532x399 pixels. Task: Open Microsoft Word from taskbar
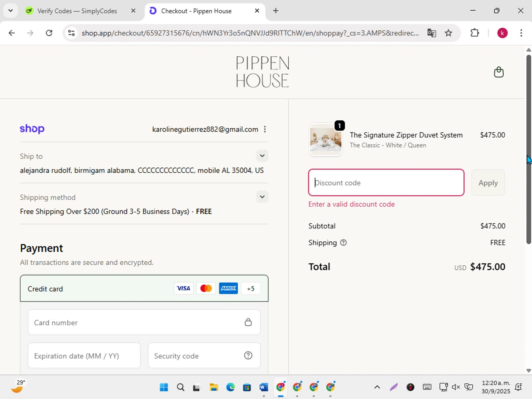264,387
